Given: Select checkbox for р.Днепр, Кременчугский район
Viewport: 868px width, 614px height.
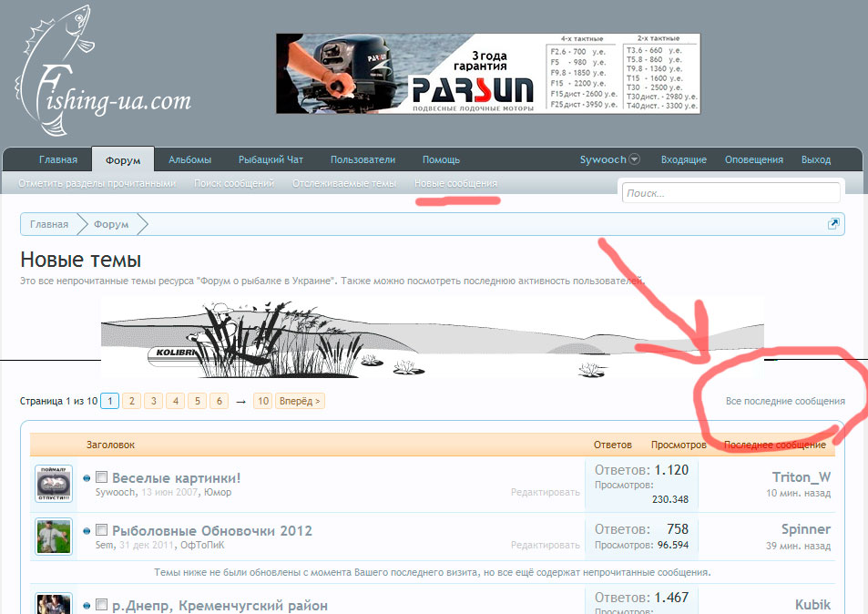Looking at the screenshot, I should (102, 605).
